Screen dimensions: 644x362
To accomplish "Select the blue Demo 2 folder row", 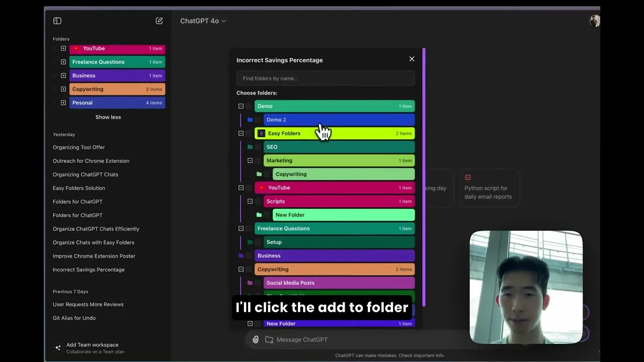I will tap(339, 120).
